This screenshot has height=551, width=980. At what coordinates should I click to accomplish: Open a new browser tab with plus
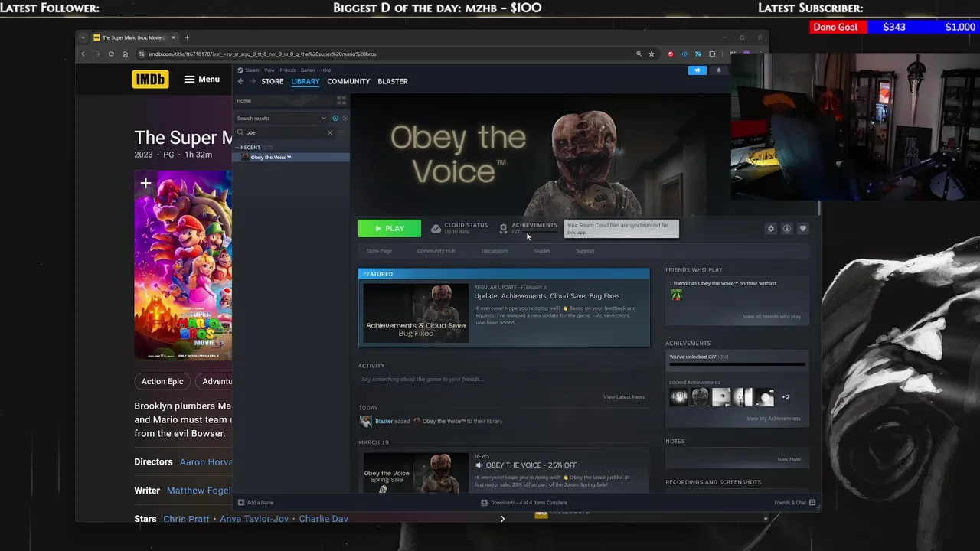(x=187, y=37)
